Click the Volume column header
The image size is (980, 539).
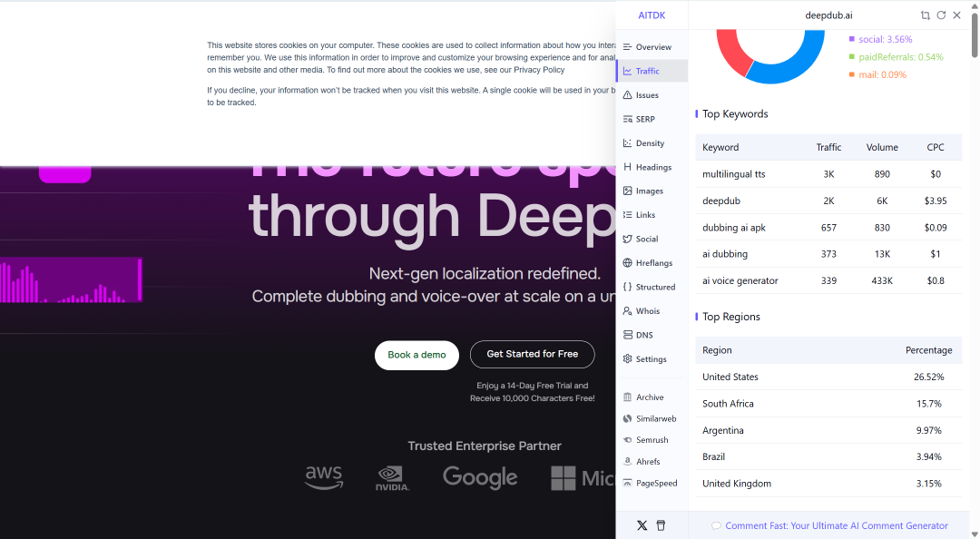(x=882, y=147)
